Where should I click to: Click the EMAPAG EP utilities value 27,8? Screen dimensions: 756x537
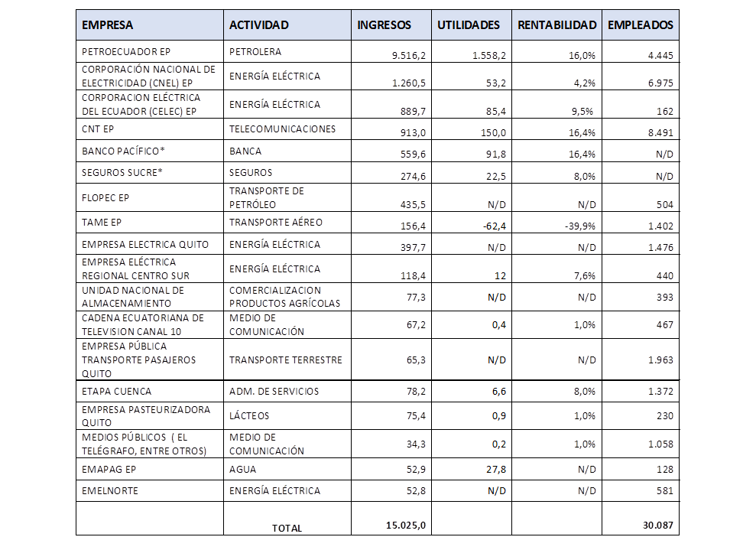tap(471, 470)
